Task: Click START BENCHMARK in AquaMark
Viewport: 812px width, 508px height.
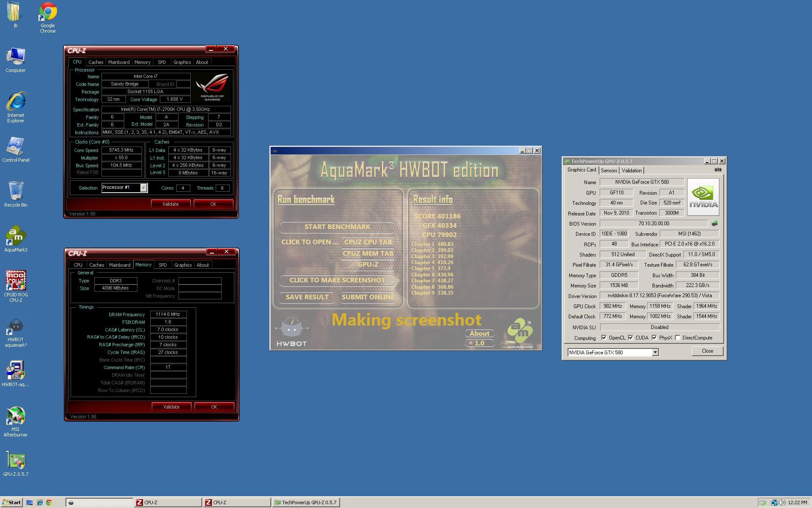Action: pos(337,227)
